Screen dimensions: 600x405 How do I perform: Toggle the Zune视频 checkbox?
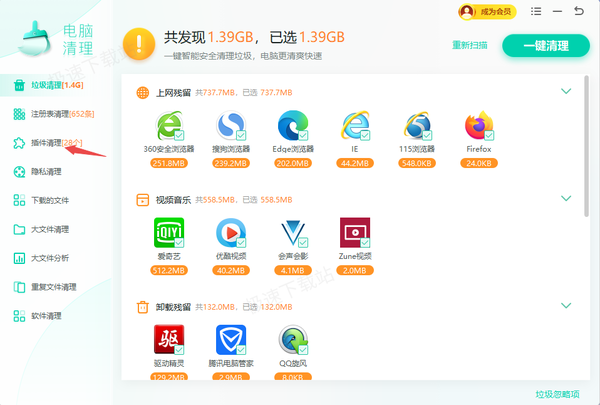click(365, 242)
